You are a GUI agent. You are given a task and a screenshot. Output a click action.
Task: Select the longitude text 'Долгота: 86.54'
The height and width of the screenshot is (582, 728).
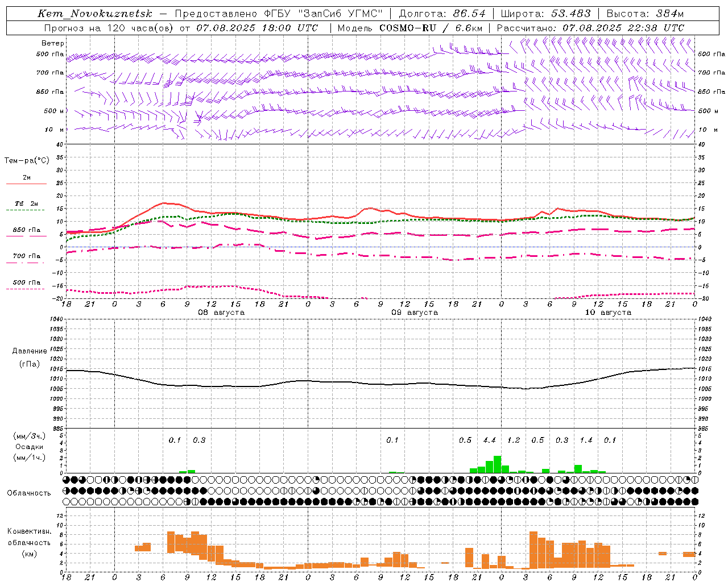442,14
